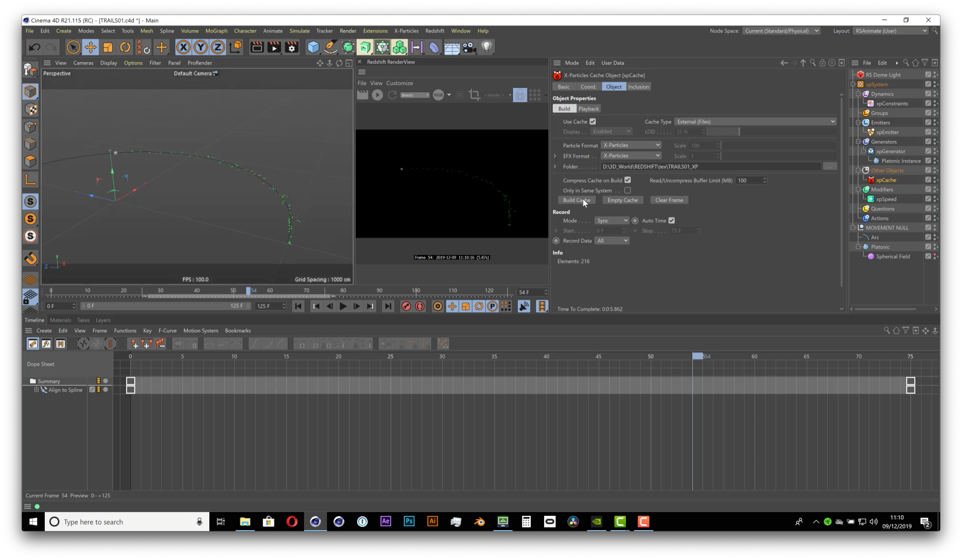This screenshot has width=962, height=560.
Task: Toggle the Play Sound icon
Action: [x=524, y=306]
